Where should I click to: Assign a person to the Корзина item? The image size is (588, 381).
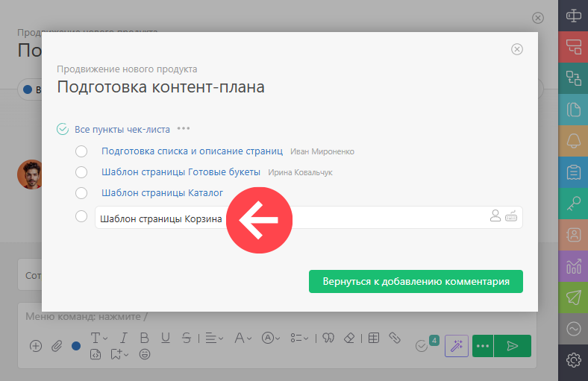[x=495, y=215]
